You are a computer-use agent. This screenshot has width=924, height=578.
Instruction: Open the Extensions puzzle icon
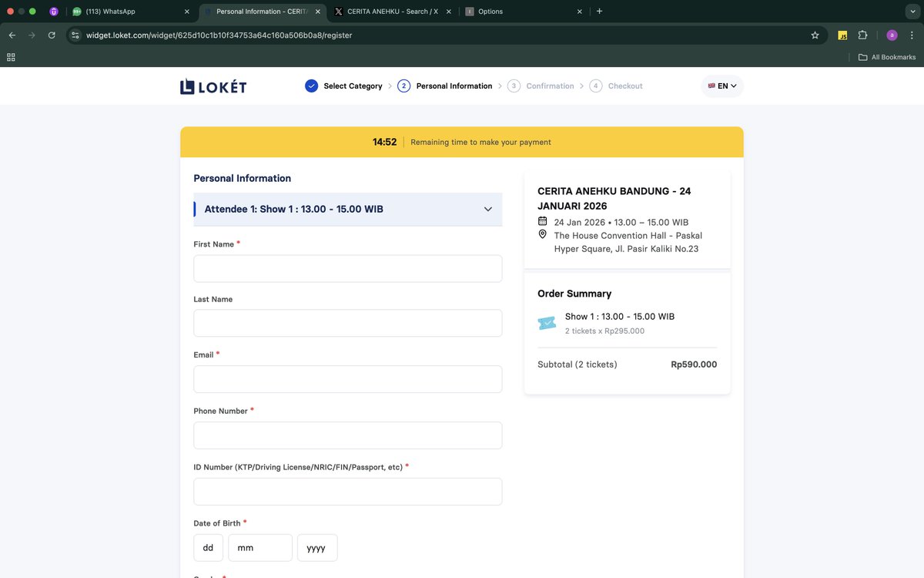tap(862, 35)
